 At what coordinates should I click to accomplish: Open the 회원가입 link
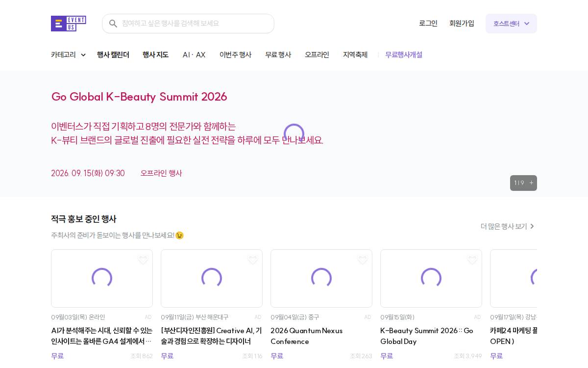click(462, 24)
